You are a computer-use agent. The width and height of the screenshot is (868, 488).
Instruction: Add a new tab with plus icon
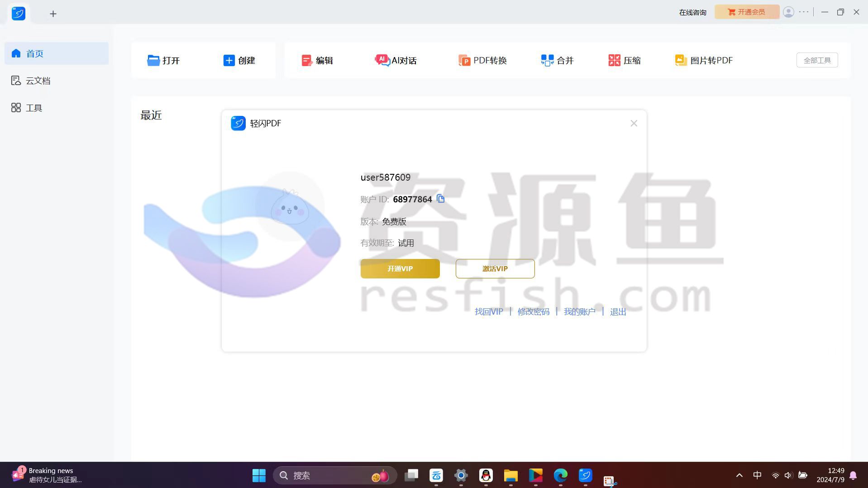click(53, 14)
